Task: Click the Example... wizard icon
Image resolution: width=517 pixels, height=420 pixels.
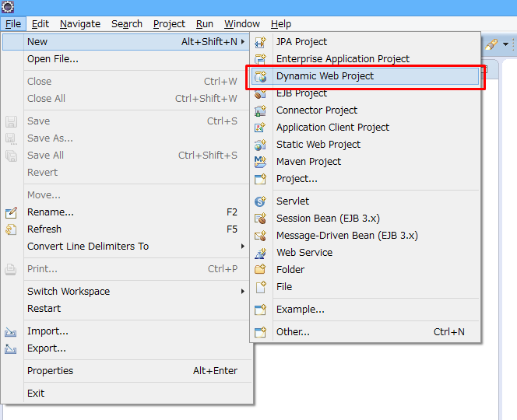Action: (x=261, y=310)
